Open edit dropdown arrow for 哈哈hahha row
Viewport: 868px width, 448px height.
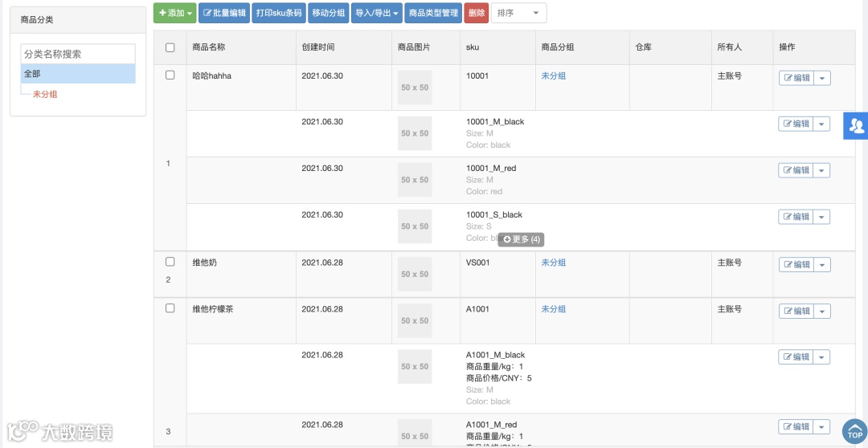[x=822, y=78]
